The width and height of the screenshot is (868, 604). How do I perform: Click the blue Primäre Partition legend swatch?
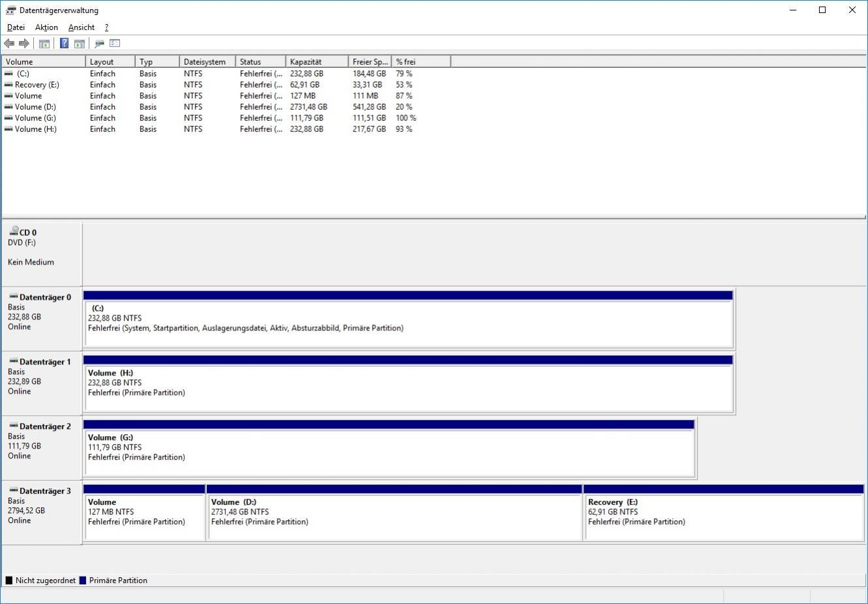coord(83,580)
